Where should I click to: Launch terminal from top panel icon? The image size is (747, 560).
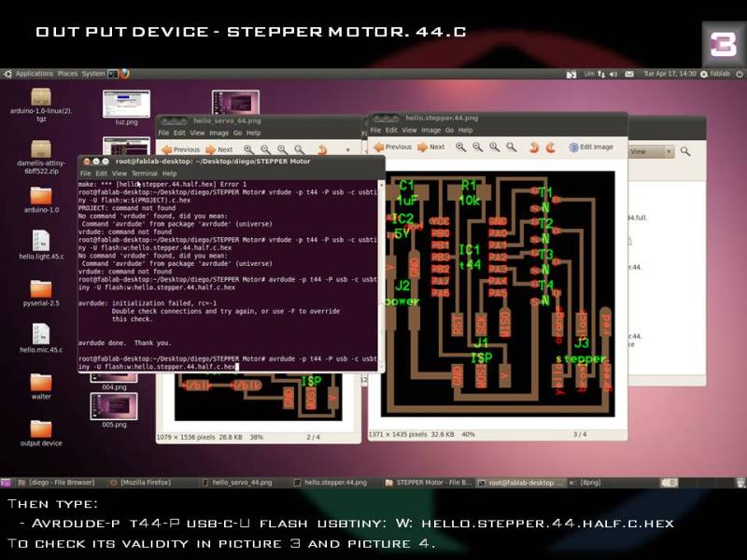(x=113, y=74)
